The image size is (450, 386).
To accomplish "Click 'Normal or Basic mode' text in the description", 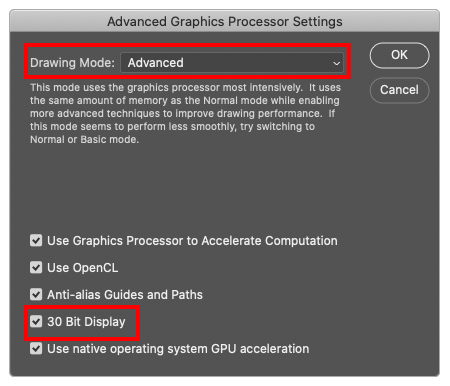I will click(x=84, y=139).
